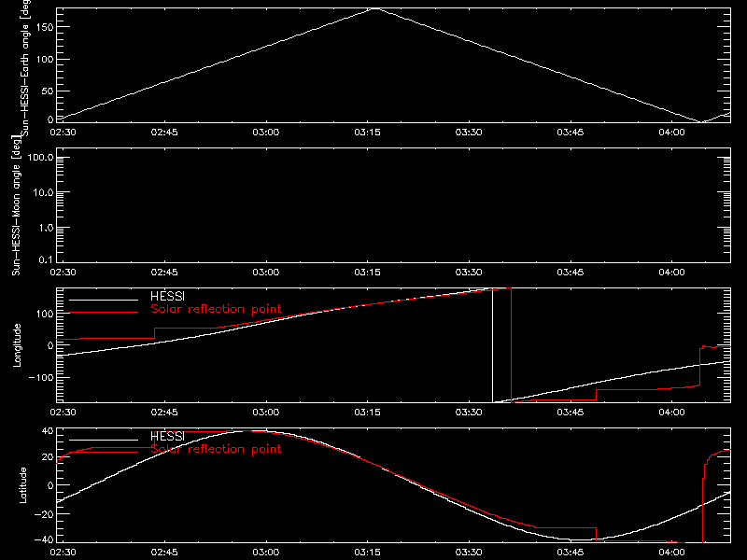Click '1.0' tick on Sun-HESSI-Moon axis
Image resolution: width=747 pixels, height=560 pixels.
(46, 228)
